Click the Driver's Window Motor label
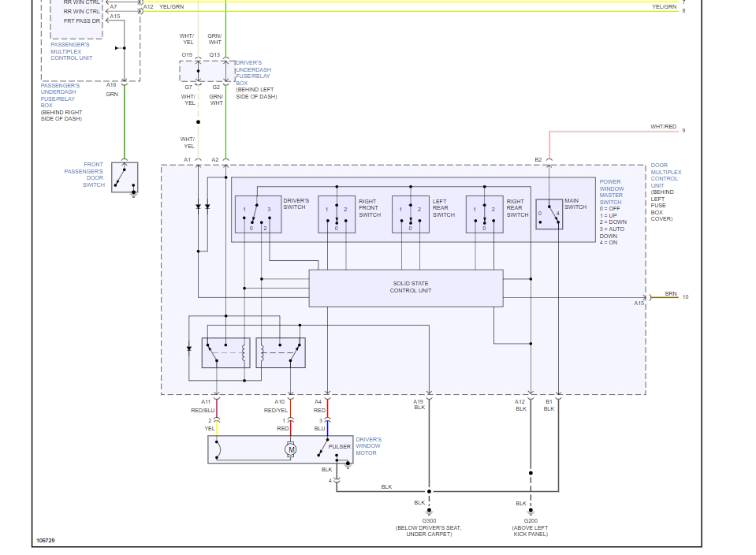The width and height of the screenshot is (756, 555). click(x=368, y=446)
